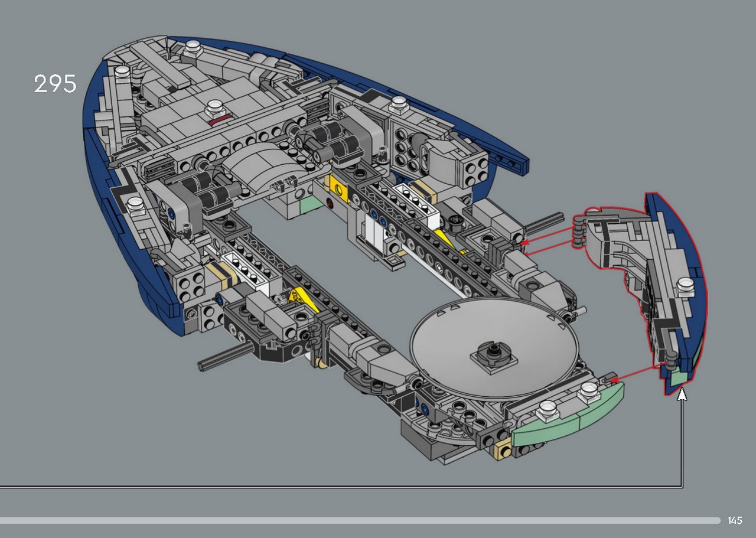Click the page progress bar at bottom
Viewport: 756px width, 538px height.
[x=360, y=520]
